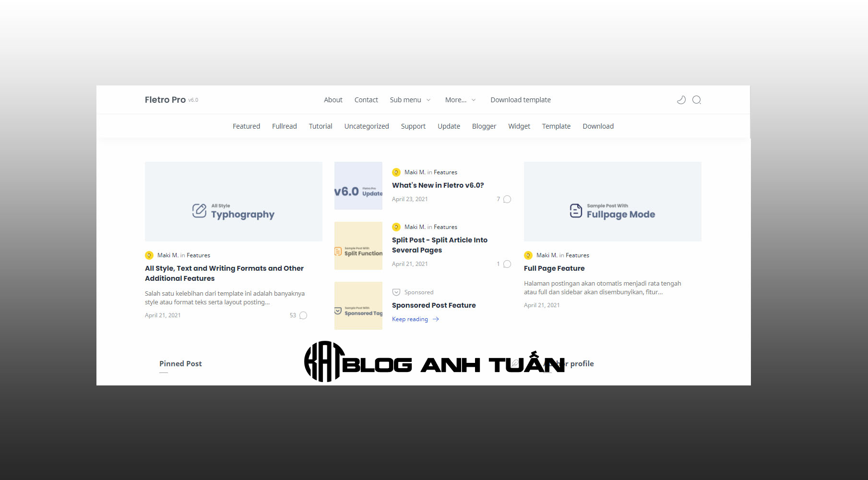Open the Split Function thumbnail
Viewport: 868px width, 480px height.
coord(358,246)
